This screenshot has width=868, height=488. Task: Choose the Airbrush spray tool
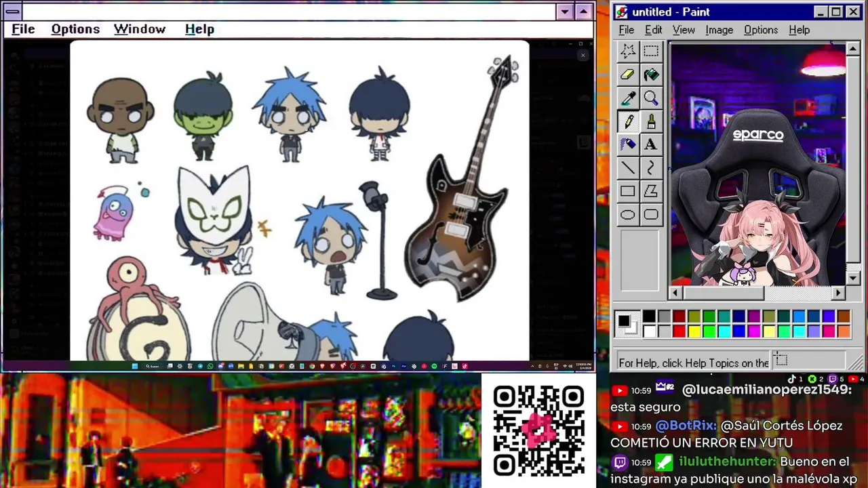point(628,144)
